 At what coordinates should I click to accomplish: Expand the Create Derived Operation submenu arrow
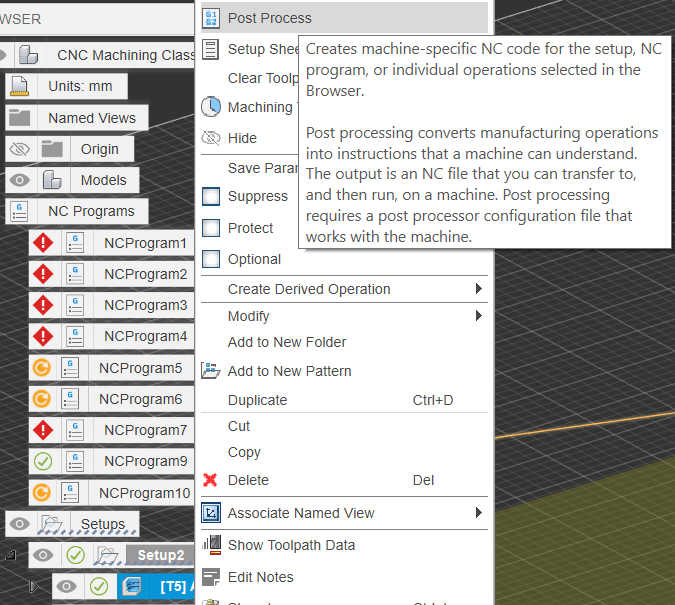tap(479, 289)
